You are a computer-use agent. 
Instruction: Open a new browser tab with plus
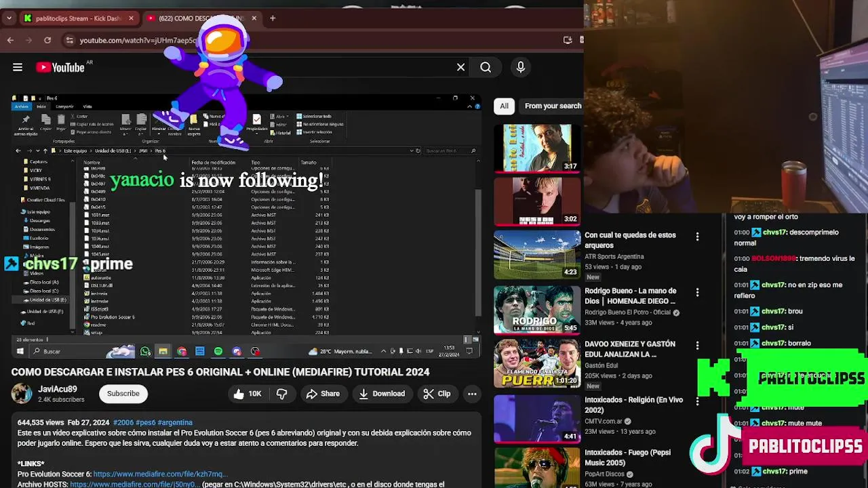[273, 18]
